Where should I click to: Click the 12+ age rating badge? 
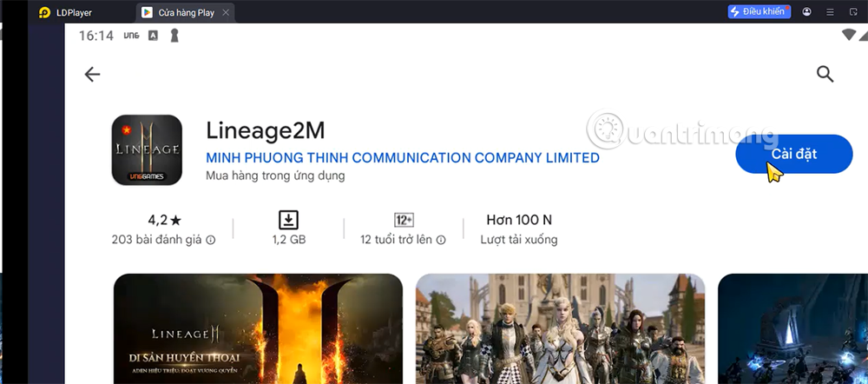coord(404,220)
